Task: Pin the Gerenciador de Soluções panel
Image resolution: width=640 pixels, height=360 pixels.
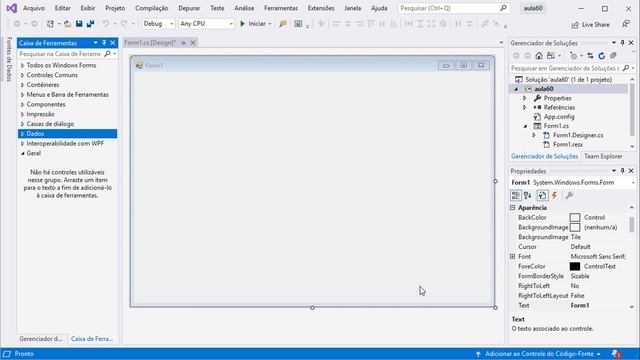Action: 622,43
